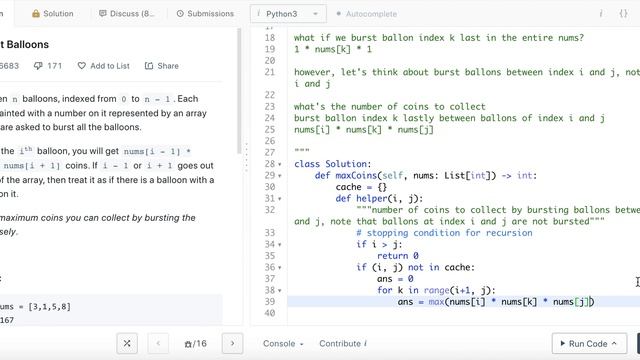Click the 'Balloons' problem title
The image size is (640, 360).
pyautogui.click(x=24, y=44)
